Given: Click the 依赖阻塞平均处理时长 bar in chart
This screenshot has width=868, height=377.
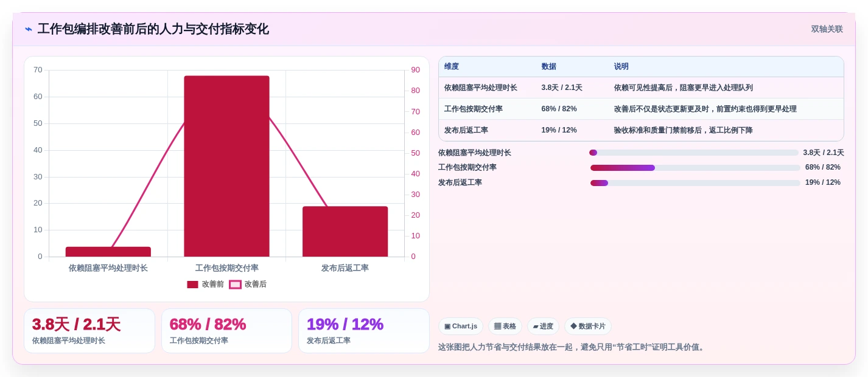Looking at the screenshot, I should [108, 252].
